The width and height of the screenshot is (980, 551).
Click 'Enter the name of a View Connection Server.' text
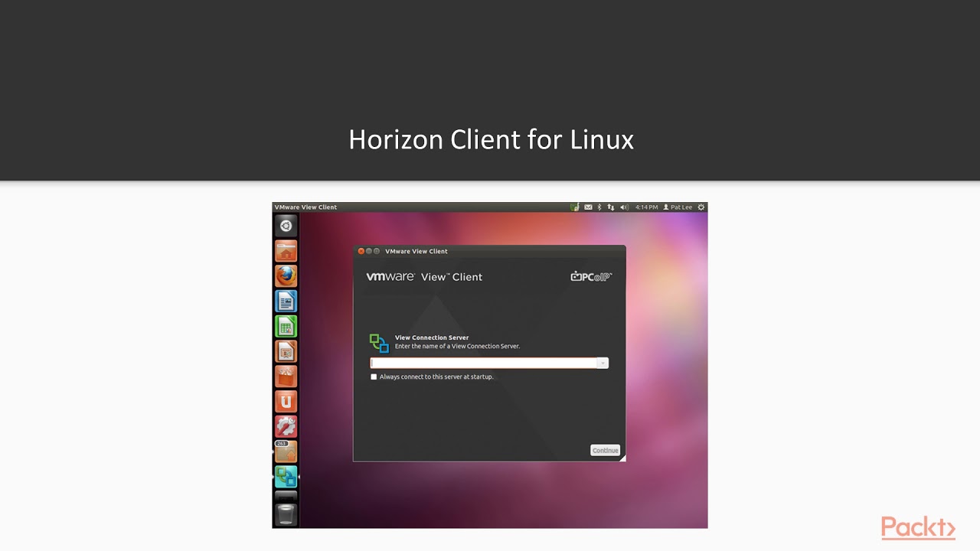click(457, 346)
